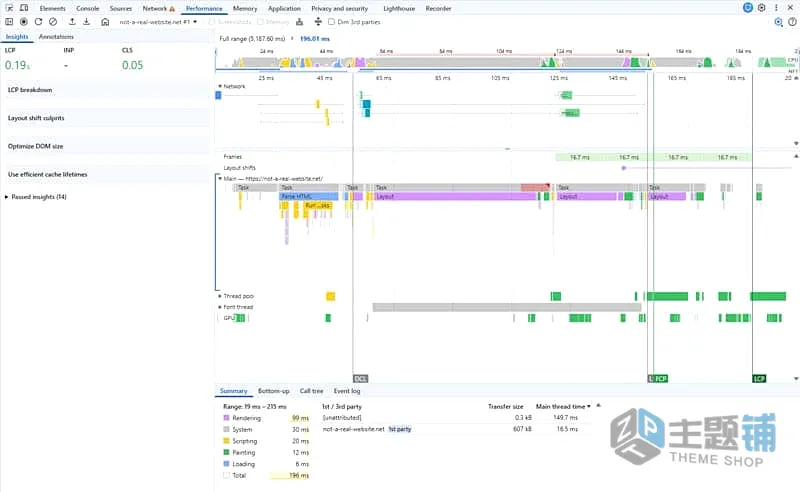Open the blue AI assistance icon
800x492 pixels.
click(747, 8)
